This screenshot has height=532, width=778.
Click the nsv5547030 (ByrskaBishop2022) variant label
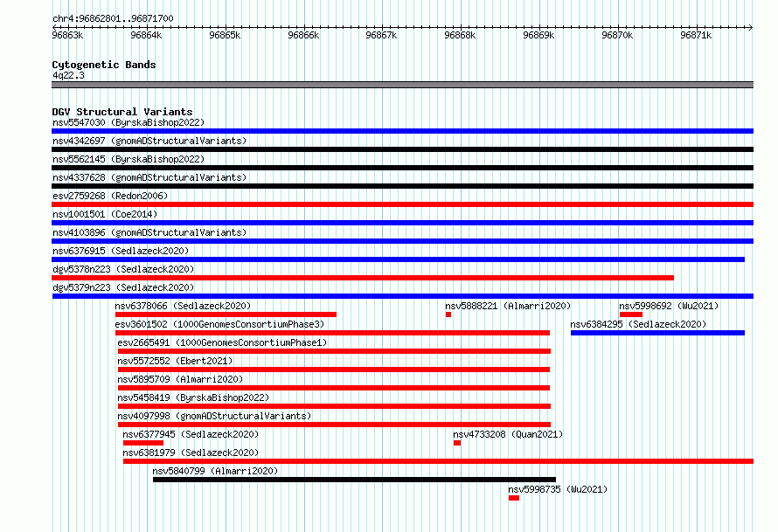[x=129, y=122]
